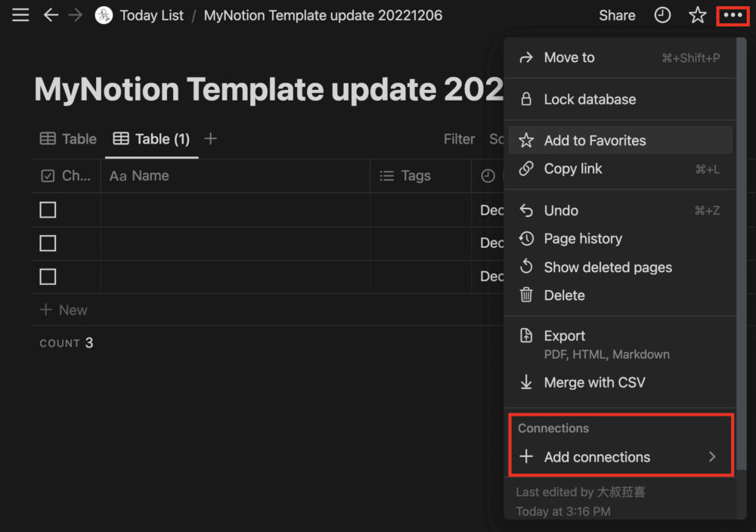Go forward with the right arrow
The width and height of the screenshot is (756, 532).
click(x=75, y=15)
